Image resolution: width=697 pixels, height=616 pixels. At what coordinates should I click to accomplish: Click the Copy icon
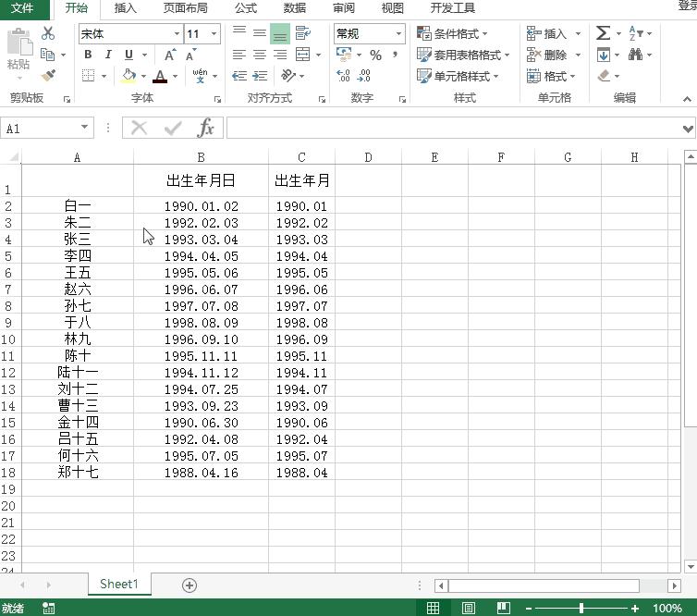pos(47,55)
